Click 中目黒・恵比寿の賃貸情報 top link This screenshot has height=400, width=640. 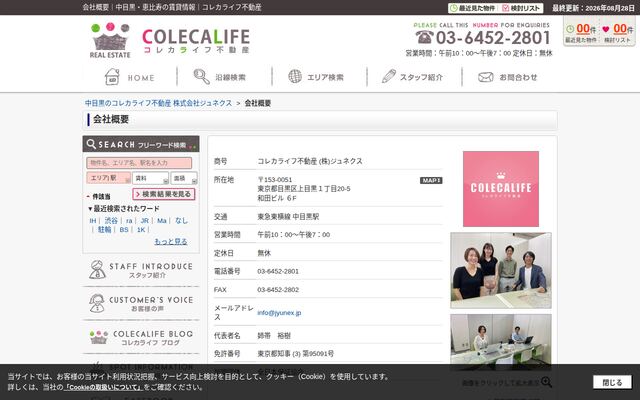coord(156,7)
